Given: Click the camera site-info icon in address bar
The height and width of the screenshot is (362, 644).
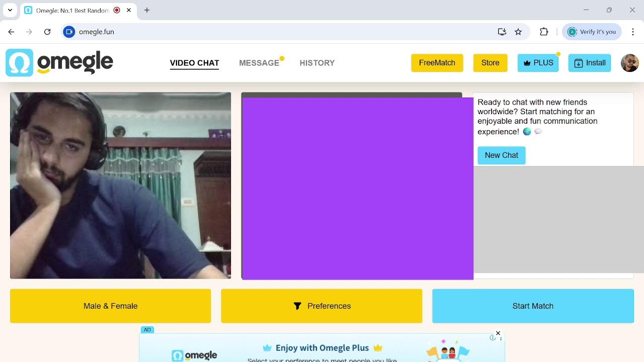Looking at the screenshot, I should coord(69,32).
